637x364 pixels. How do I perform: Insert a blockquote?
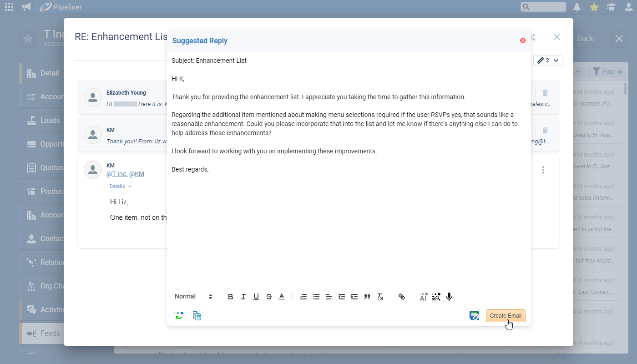click(367, 297)
